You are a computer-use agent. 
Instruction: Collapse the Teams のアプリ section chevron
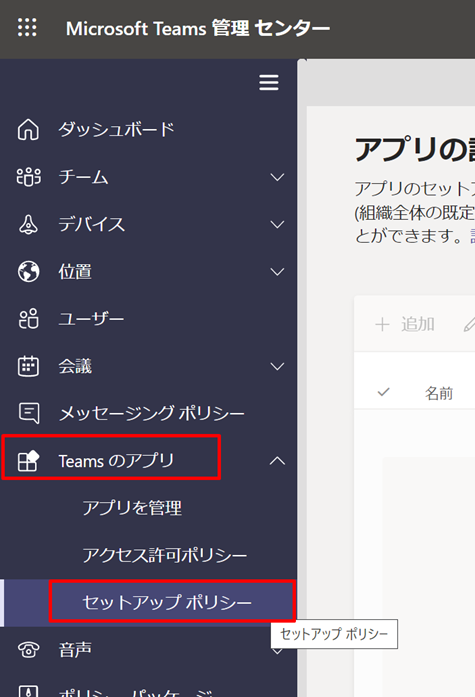(277, 461)
